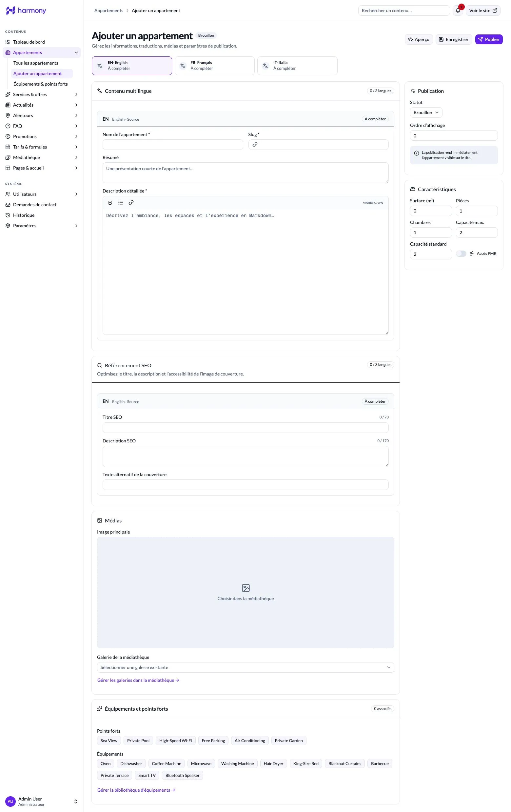Open the Aperçu preview

[419, 39]
